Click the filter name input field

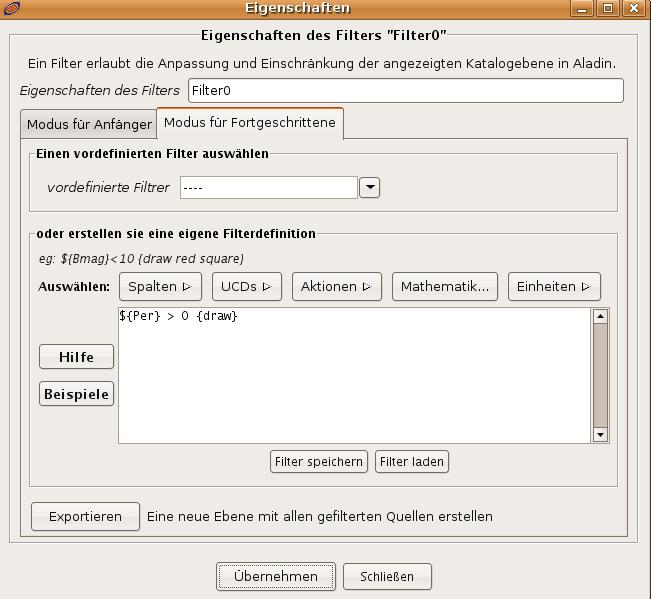pyautogui.click(x=405, y=90)
